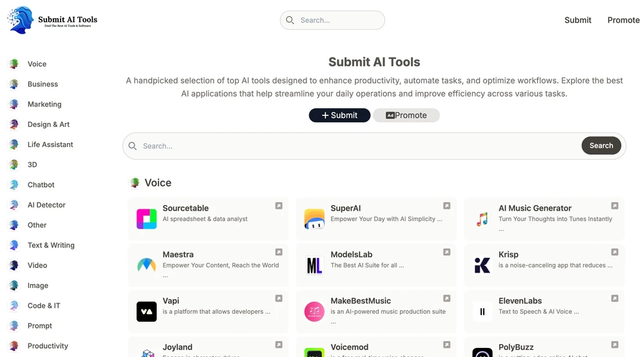644x357 pixels.
Task: Open the Voice category in sidebar
Action: coord(37,64)
